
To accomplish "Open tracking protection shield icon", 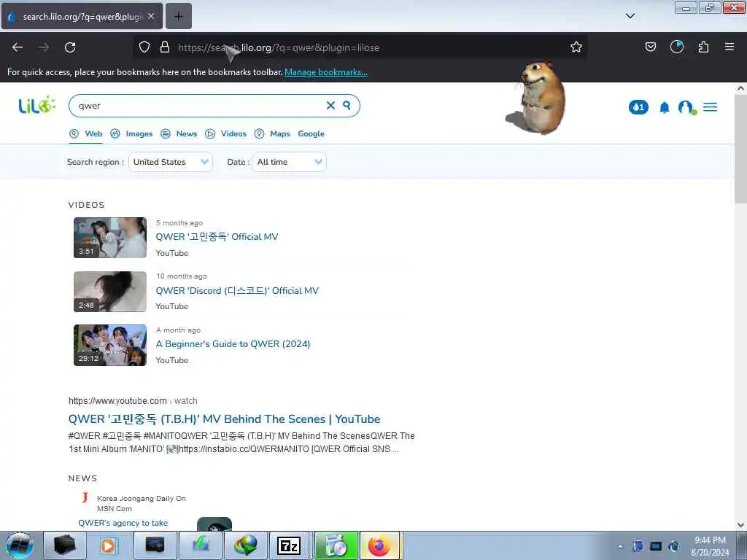I will pyautogui.click(x=144, y=47).
